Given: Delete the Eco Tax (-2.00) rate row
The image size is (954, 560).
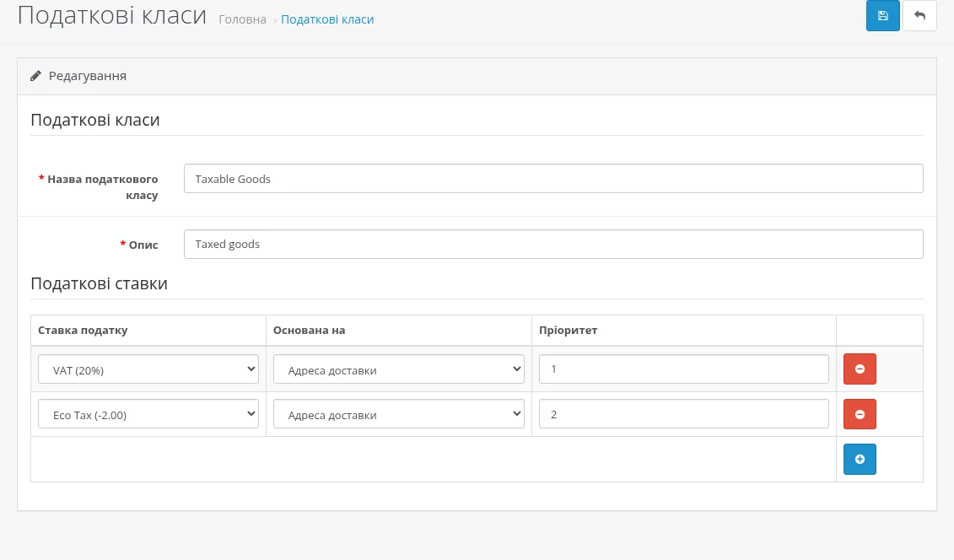Looking at the screenshot, I should (860, 414).
